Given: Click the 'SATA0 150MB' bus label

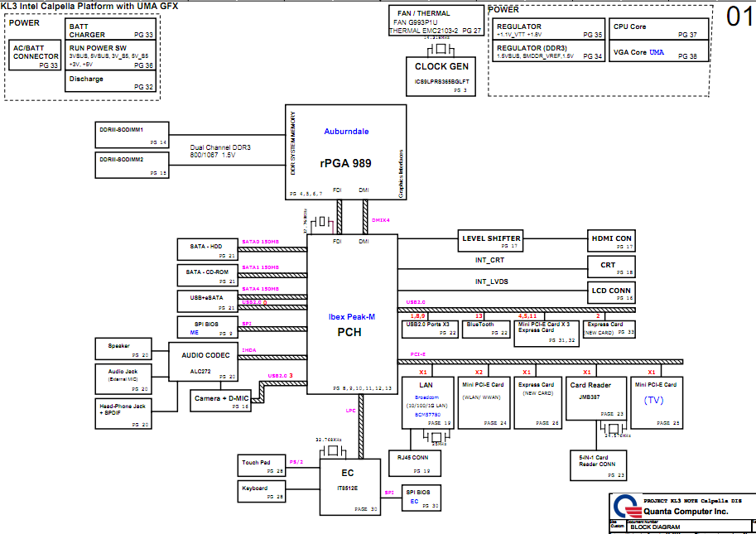Looking at the screenshot, I should click(260, 242).
